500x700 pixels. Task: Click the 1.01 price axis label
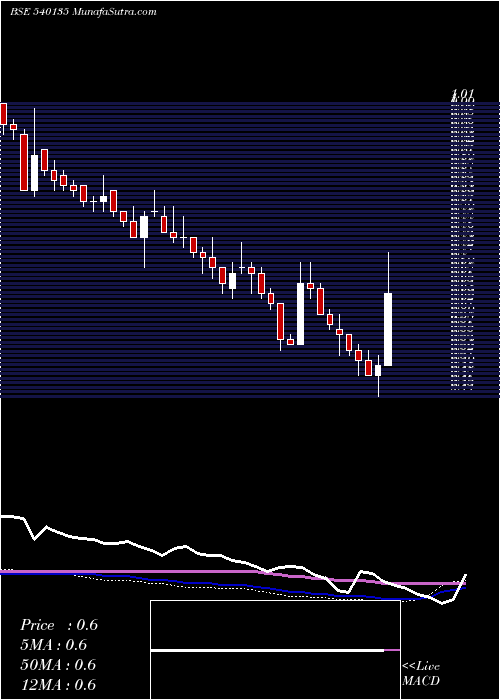pyautogui.click(x=462, y=95)
